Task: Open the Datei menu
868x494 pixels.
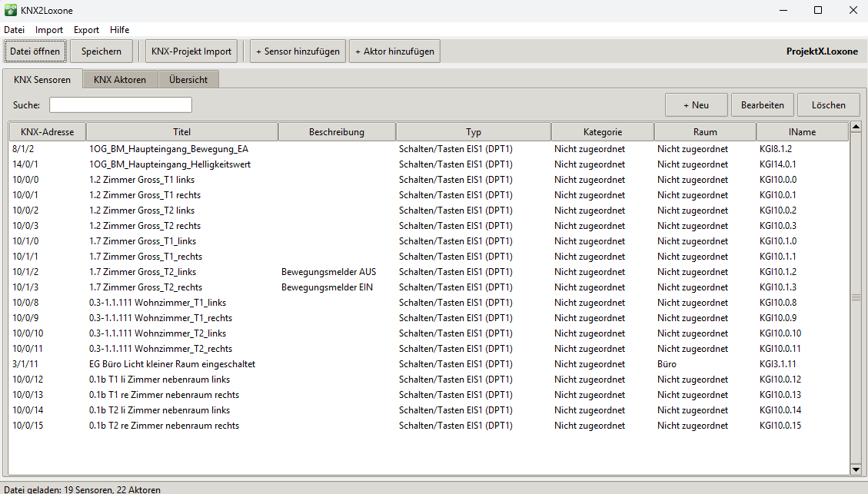Action: point(15,30)
